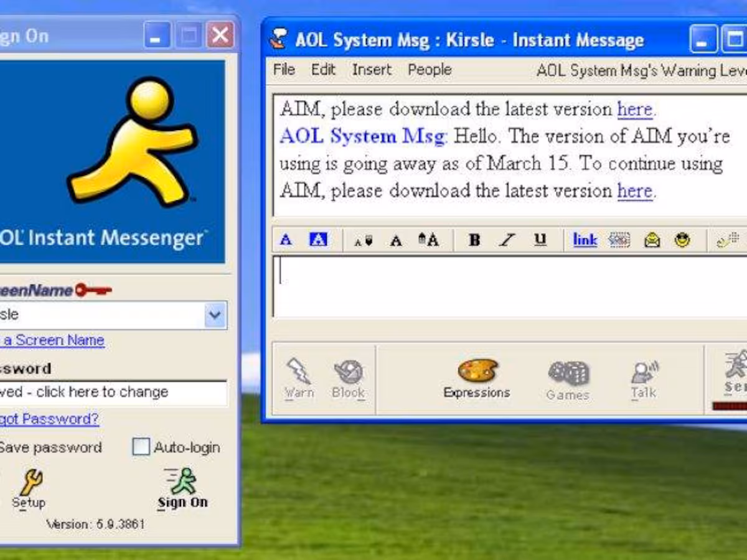Click the increase font size icon
Image resolution: width=747 pixels, height=560 pixels.
(430, 240)
